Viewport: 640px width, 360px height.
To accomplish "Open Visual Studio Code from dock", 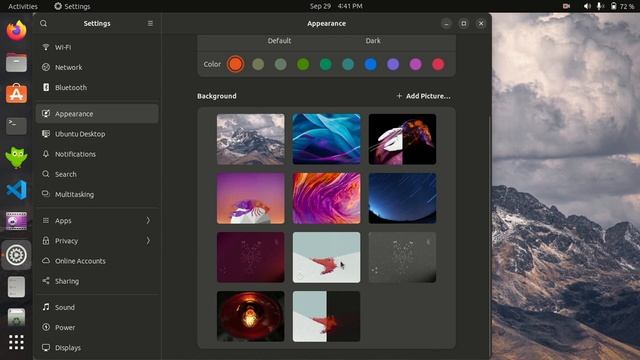I will tap(16, 190).
